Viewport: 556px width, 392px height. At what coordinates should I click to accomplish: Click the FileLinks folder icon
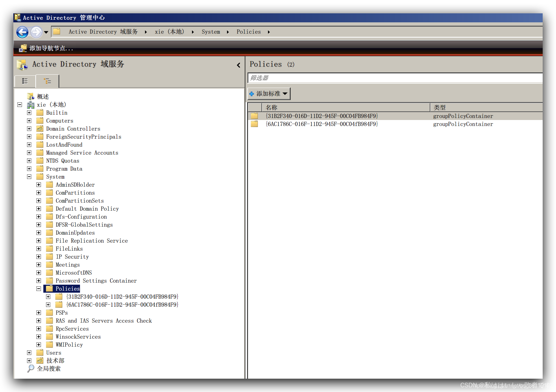(50, 249)
